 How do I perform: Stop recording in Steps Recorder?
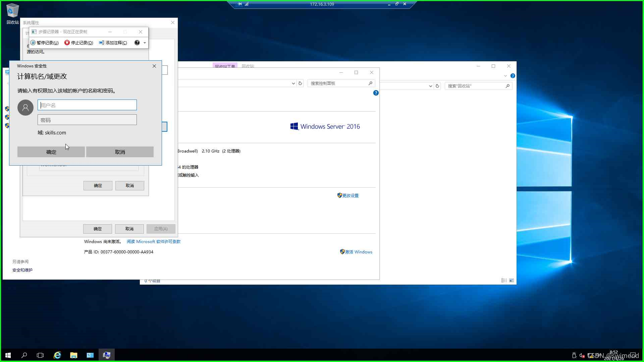[79, 43]
